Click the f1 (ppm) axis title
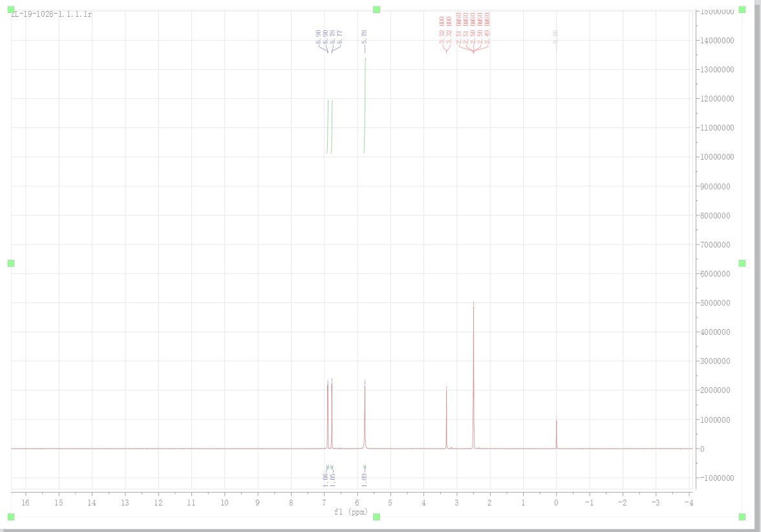 (x=352, y=511)
